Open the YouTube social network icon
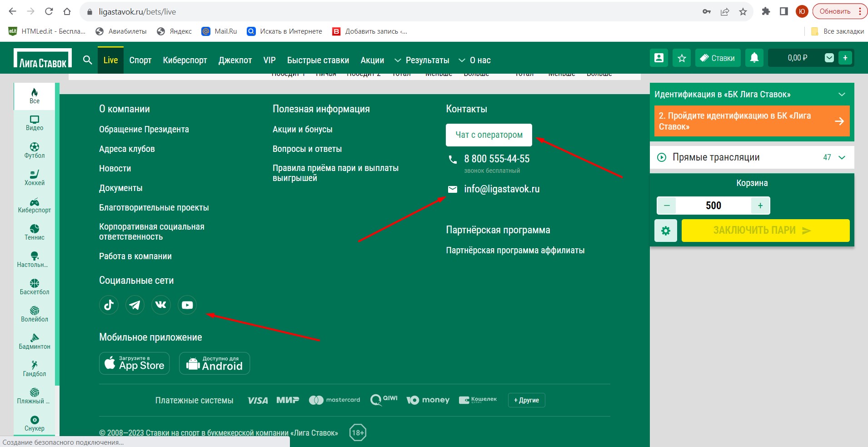 point(187,305)
